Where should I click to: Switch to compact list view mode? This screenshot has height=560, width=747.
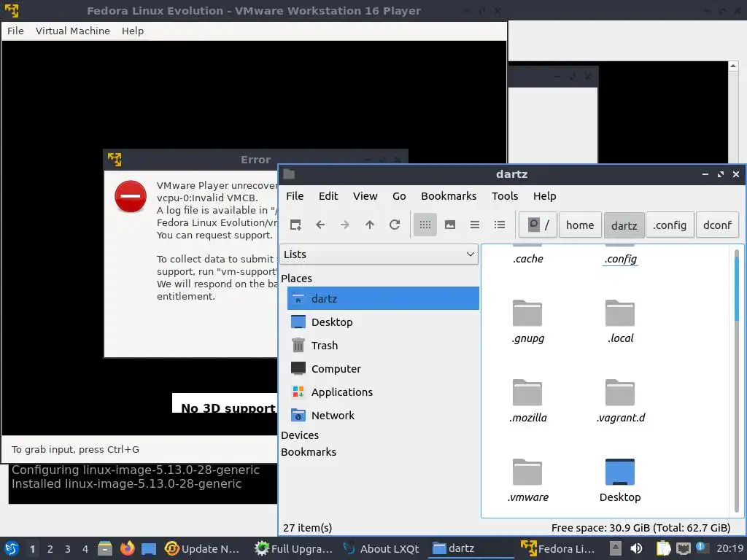(474, 225)
